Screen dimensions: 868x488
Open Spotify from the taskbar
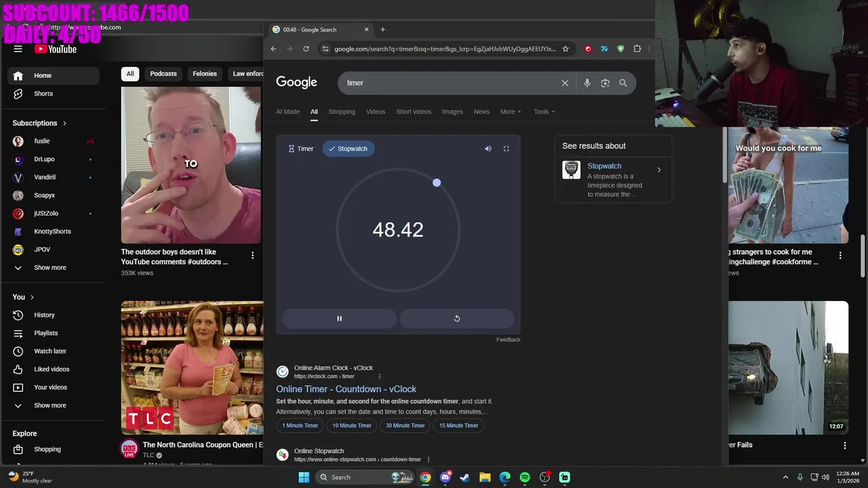(525, 477)
